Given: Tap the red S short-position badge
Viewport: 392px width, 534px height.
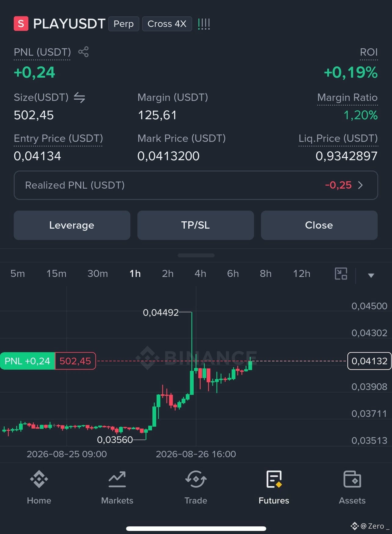Looking at the screenshot, I should pos(21,24).
